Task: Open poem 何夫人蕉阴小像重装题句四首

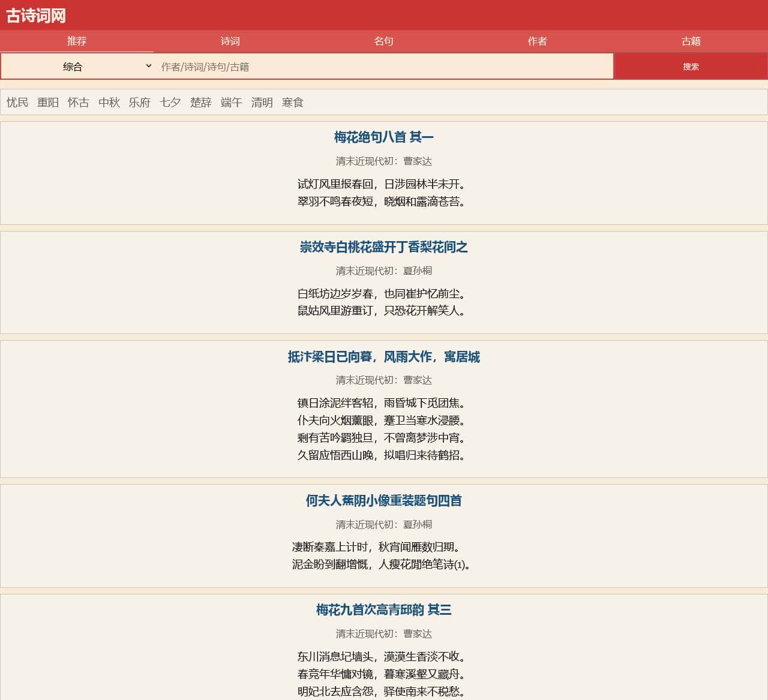Action: (x=383, y=501)
